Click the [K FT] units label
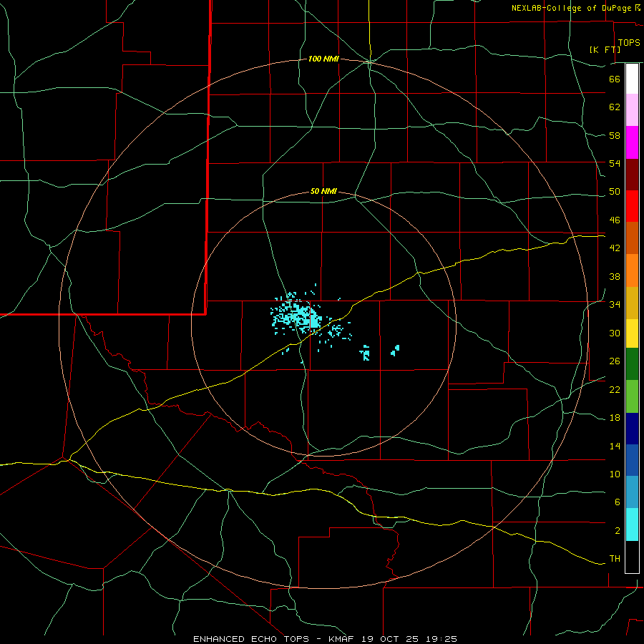 (605, 49)
